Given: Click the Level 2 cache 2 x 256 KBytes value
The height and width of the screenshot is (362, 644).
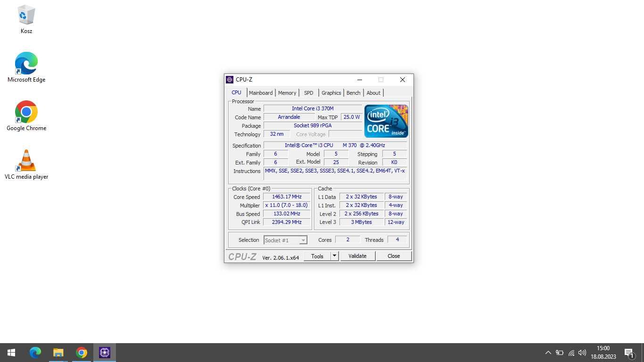Looking at the screenshot, I should tap(361, 214).
